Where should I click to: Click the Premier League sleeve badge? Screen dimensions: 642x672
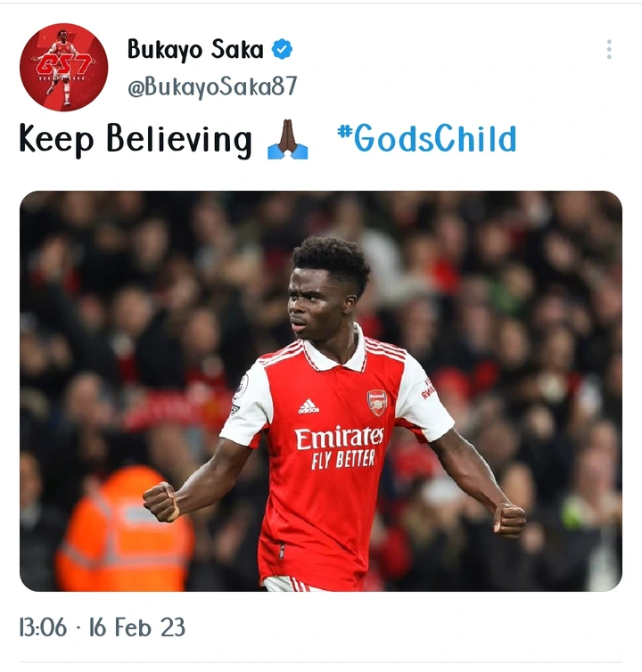point(241,387)
